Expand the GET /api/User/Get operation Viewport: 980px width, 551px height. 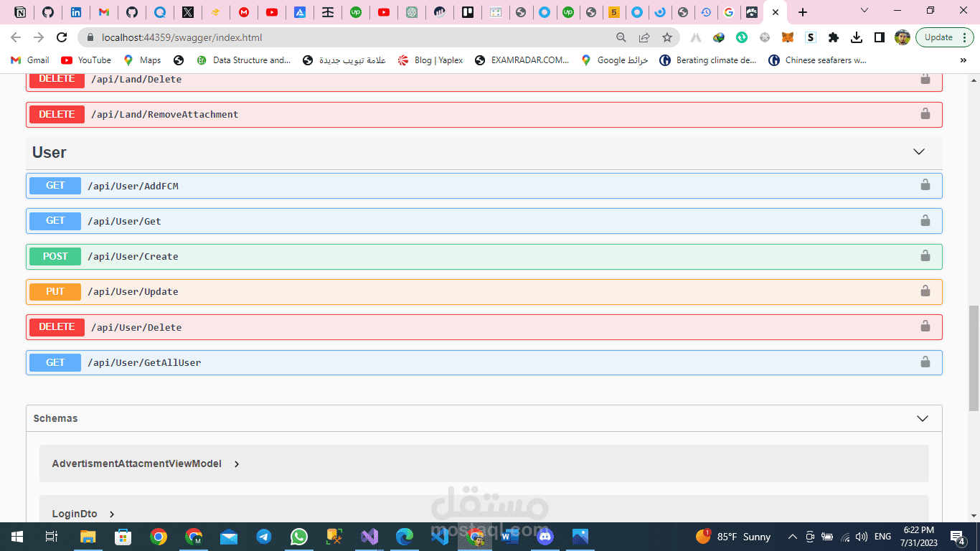484,221
